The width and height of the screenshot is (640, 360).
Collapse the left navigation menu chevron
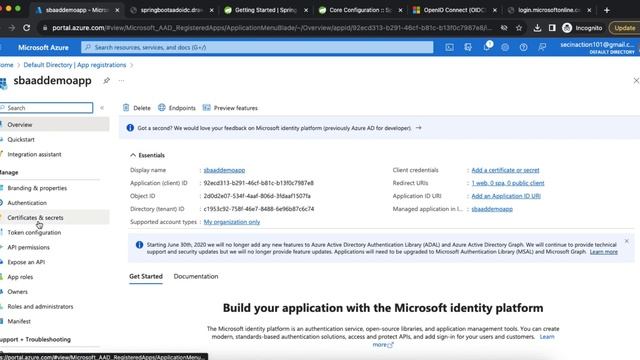(102, 108)
